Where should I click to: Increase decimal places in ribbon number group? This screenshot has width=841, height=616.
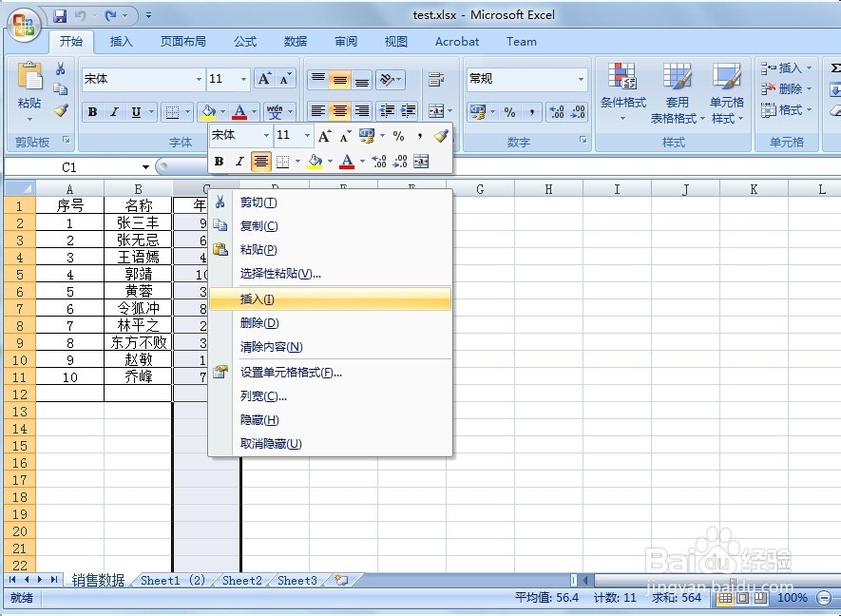pos(557,112)
